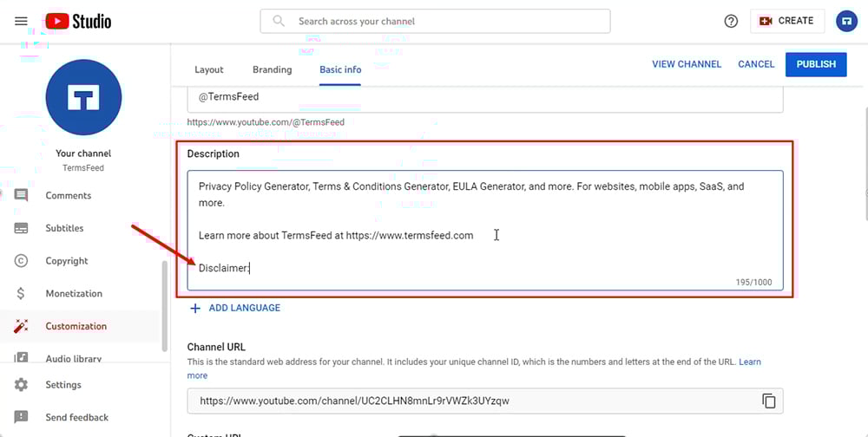Click the YouTube Studio logo
The image size is (868, 437).
[78, 22]
